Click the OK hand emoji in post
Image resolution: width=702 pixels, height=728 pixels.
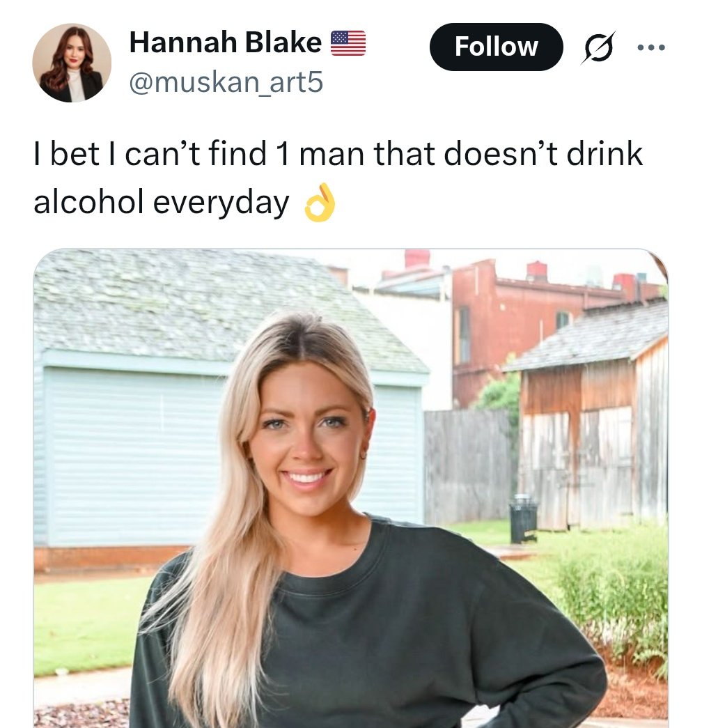(320, 203)
